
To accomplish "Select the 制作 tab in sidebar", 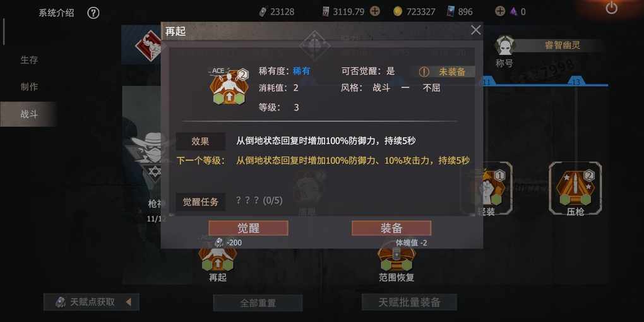I will tap(29, 87).
